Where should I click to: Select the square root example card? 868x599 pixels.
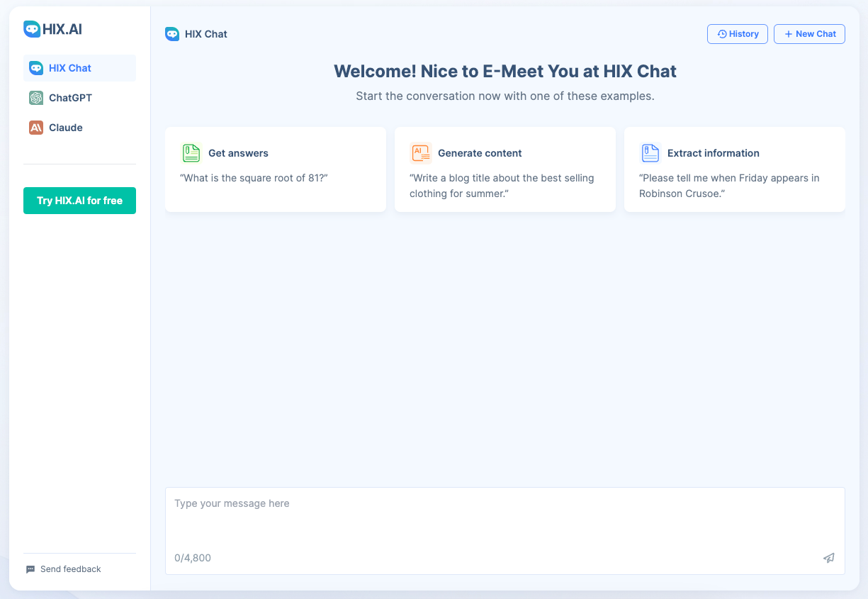275,169
